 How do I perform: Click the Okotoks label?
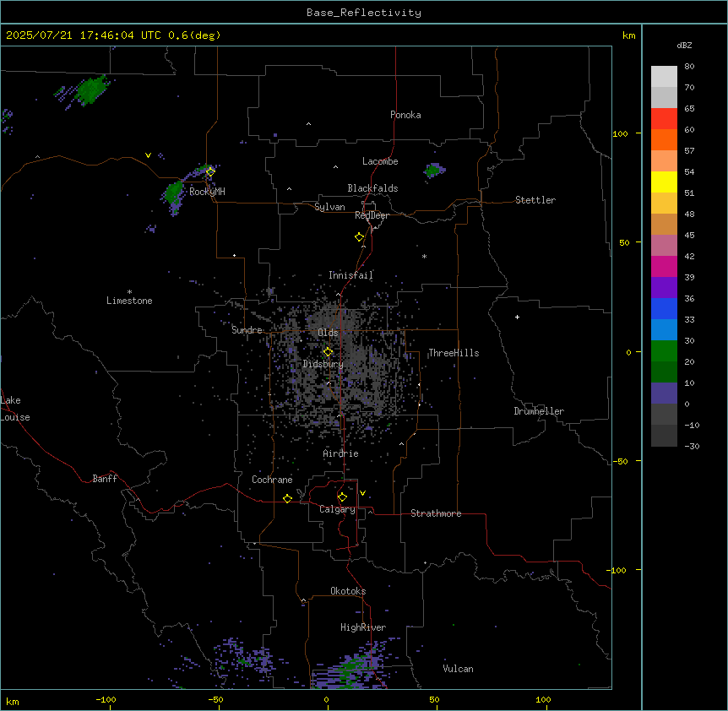point(348,591)
